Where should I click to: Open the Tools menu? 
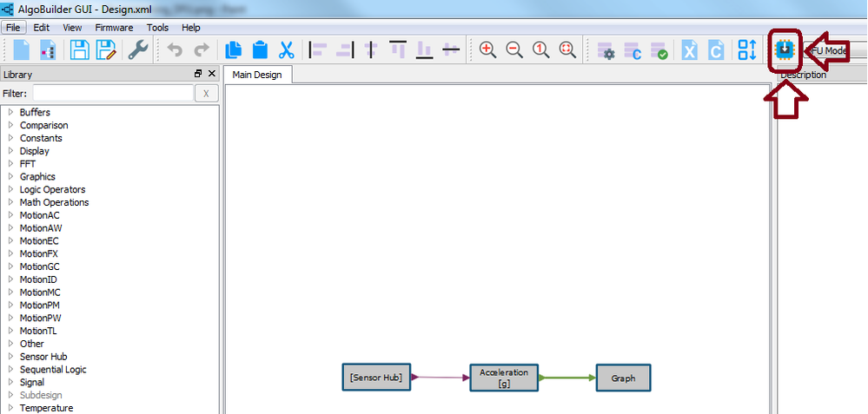click(158, 28)
